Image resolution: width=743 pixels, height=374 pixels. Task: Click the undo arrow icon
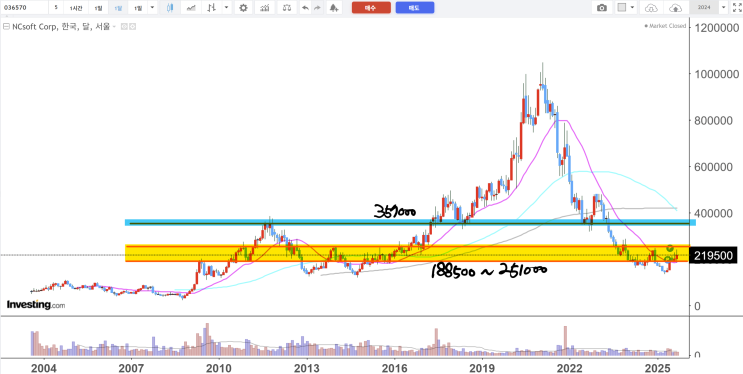pyautogui.click(x=305, y=8)
